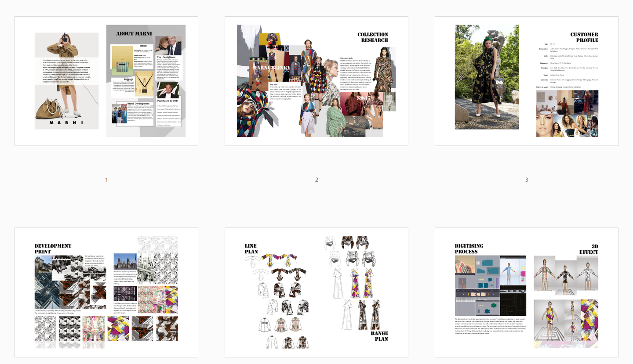The image size is (633, 364).
Task: Select the Development Print page thumbnail
Action: click(x=106, y=292)
